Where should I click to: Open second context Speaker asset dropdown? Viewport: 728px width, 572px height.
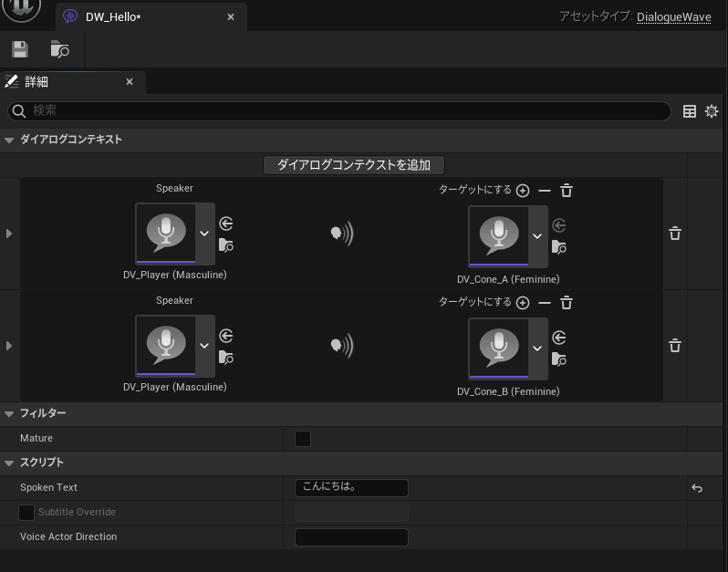click(x=204, y=346)
